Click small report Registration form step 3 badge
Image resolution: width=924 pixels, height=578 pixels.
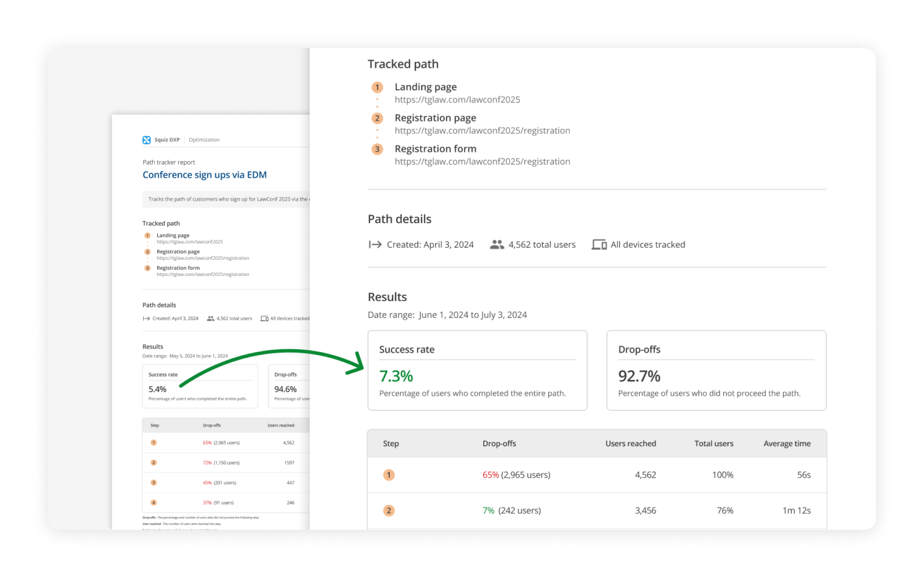pos(147,268)
